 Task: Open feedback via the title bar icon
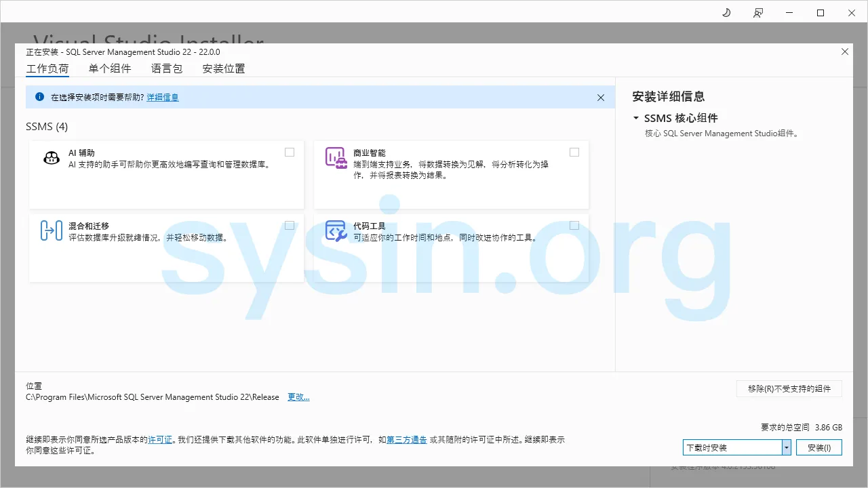click(758, 12)
